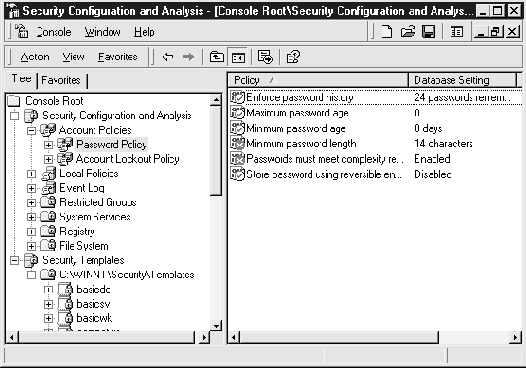Expand the File System tree node

31,246
